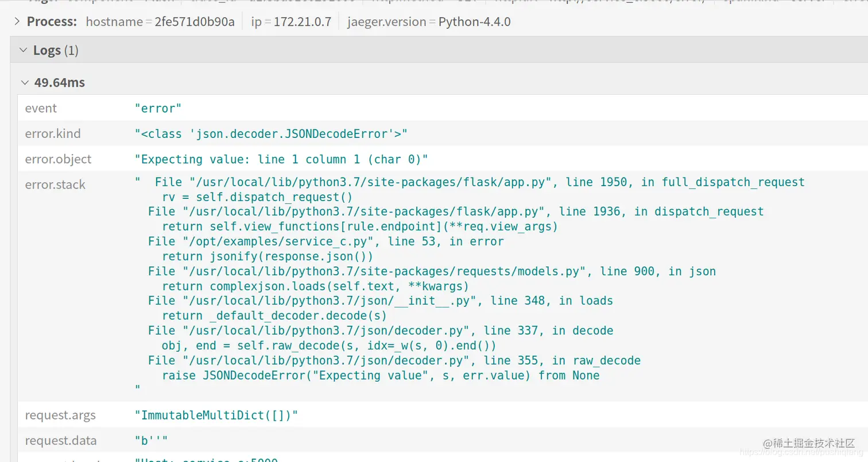Select the "error" event value

point(158,108)
